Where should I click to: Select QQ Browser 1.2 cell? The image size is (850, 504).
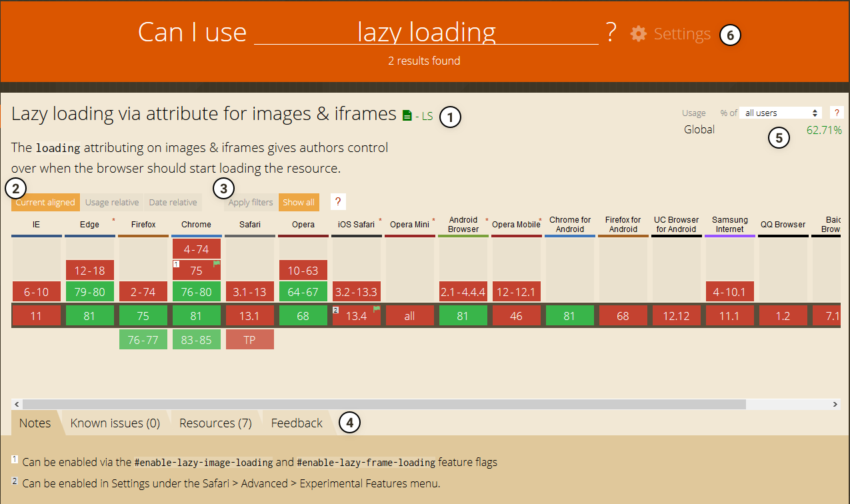(x=783, y=316)
